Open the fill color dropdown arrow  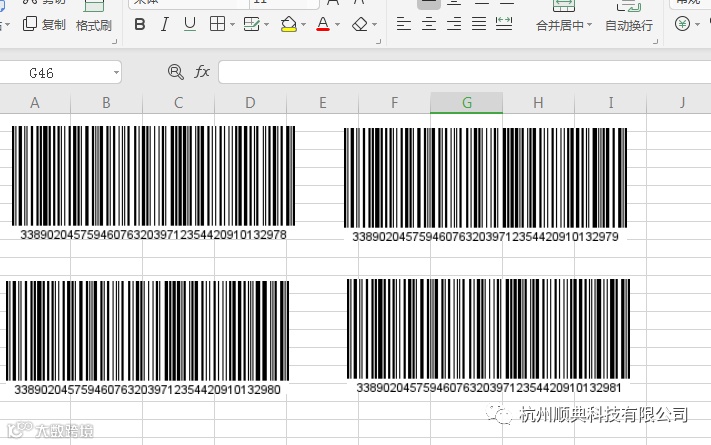click(x=303, y=24)
